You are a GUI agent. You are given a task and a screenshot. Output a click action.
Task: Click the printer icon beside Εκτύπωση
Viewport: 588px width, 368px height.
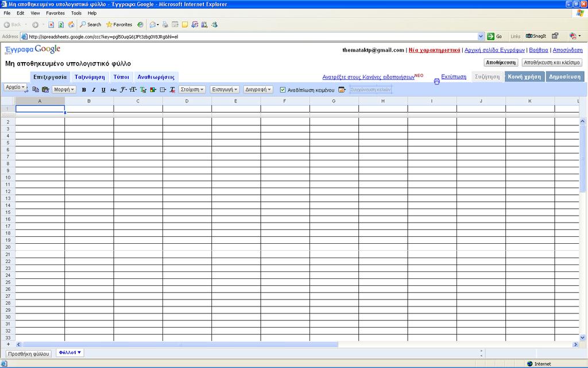coord(437,81)
